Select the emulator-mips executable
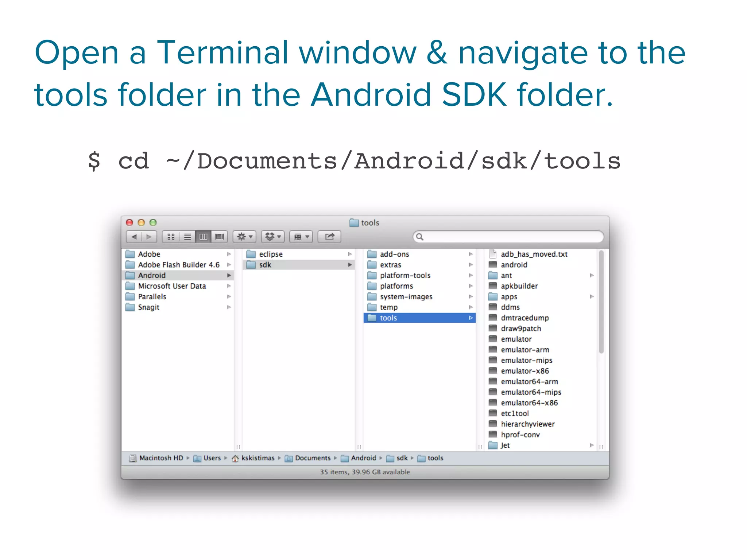Screen dimensions: 747x560 (541, 360)
